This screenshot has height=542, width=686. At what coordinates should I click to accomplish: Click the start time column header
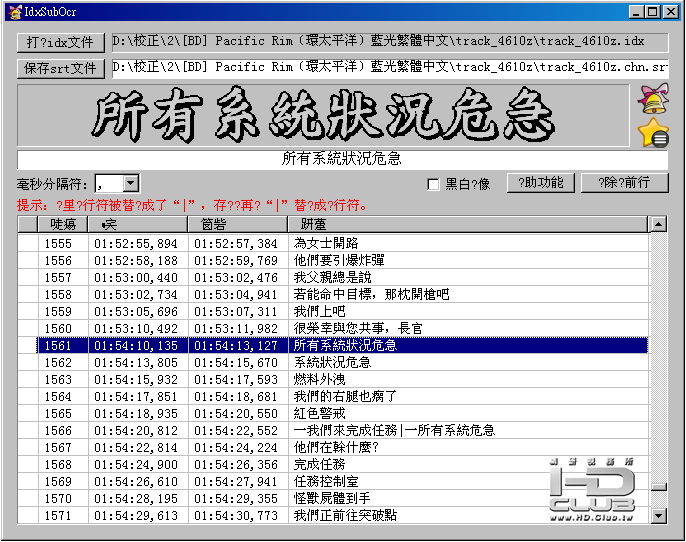137,224
